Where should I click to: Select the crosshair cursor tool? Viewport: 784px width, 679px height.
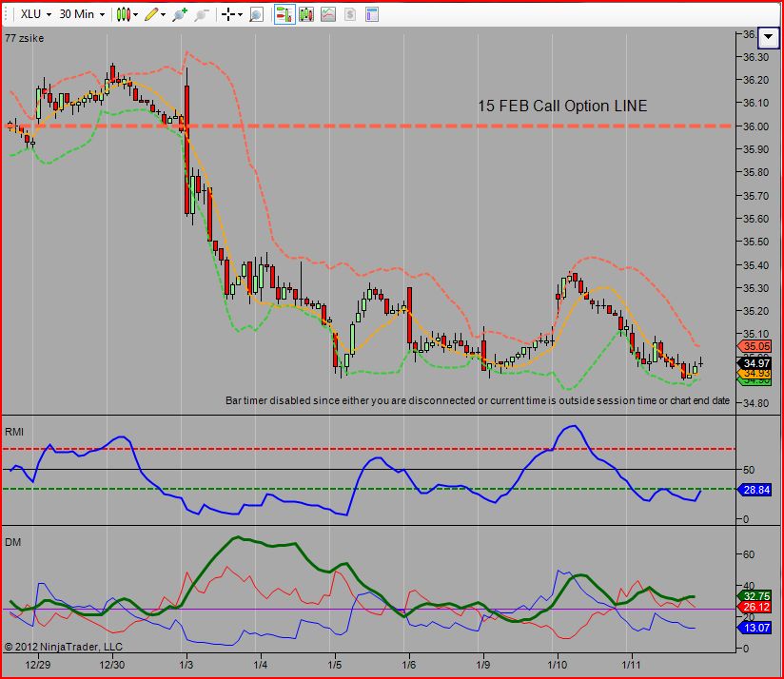pyautogui.click(x=228, y=14)
